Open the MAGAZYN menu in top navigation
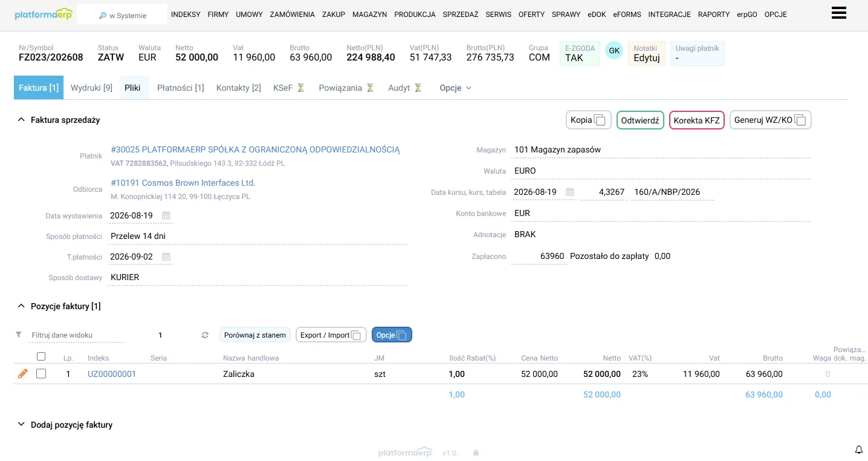Image resolution: width=868 pixels, height=461 pixels. [369, 15]
